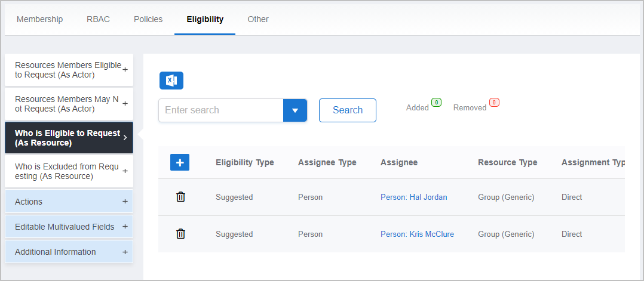The height and width of the screenshot is (281, 644).
Task: Open the Person: Hal Jordan link
Action: click(x=413, y=197)
